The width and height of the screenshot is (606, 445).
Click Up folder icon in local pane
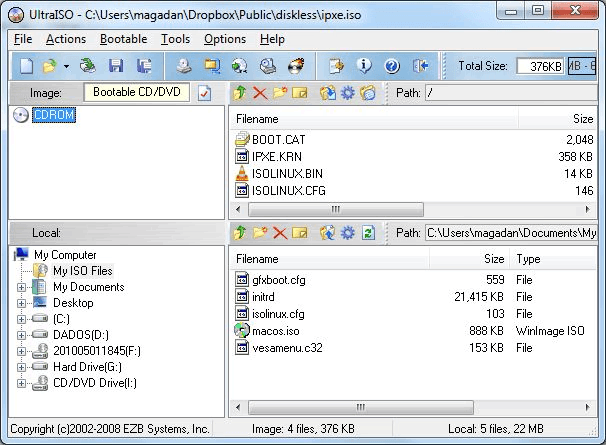[240, 233]
